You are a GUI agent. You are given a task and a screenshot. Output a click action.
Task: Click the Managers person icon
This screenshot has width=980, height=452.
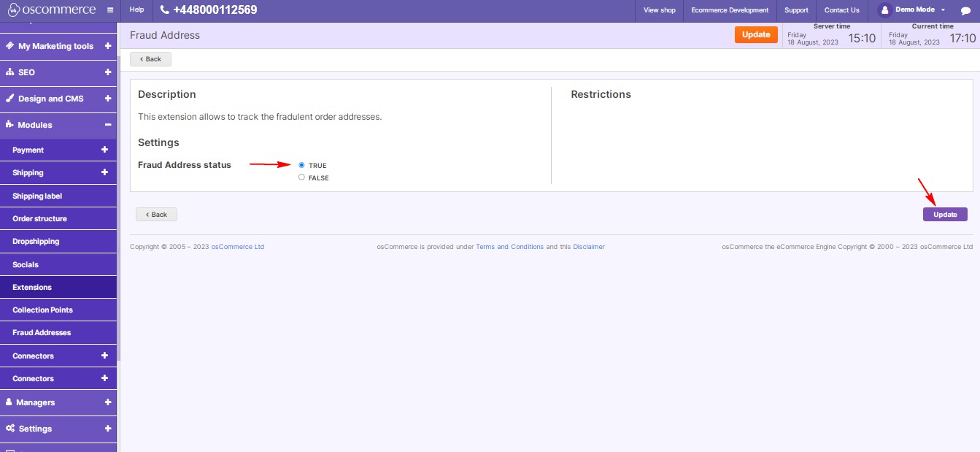[8, 402]
